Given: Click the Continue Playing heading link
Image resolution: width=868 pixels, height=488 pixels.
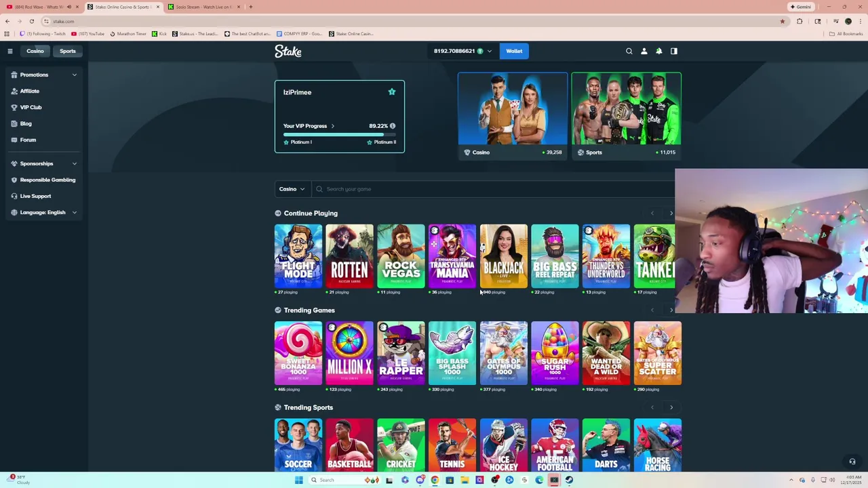Looking at the screenshot, I should [x=311, y=213].
